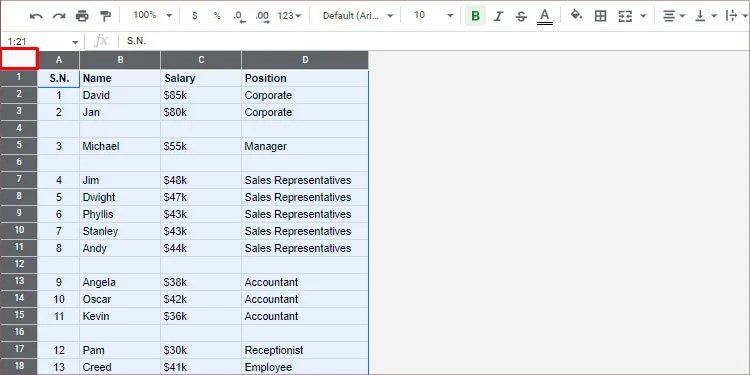Toggle Bold formatting
750x375 pixels.
click(475, 16)
